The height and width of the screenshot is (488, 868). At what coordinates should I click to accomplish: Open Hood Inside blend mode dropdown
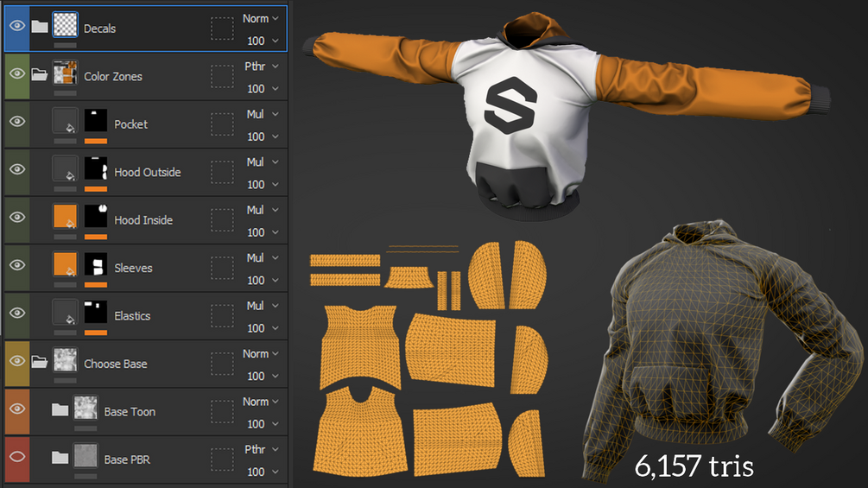[x=261, y=210]
